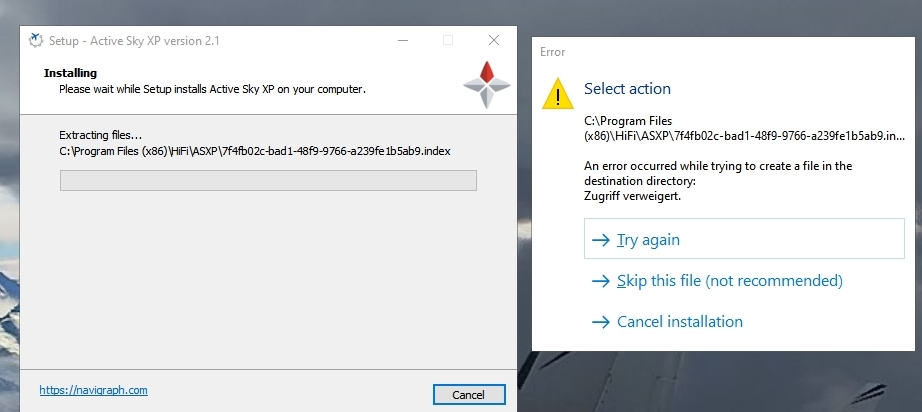922x412 pixels.
Task: Click the arrow icon beside Cancel installation
Action: coord(600,322)
